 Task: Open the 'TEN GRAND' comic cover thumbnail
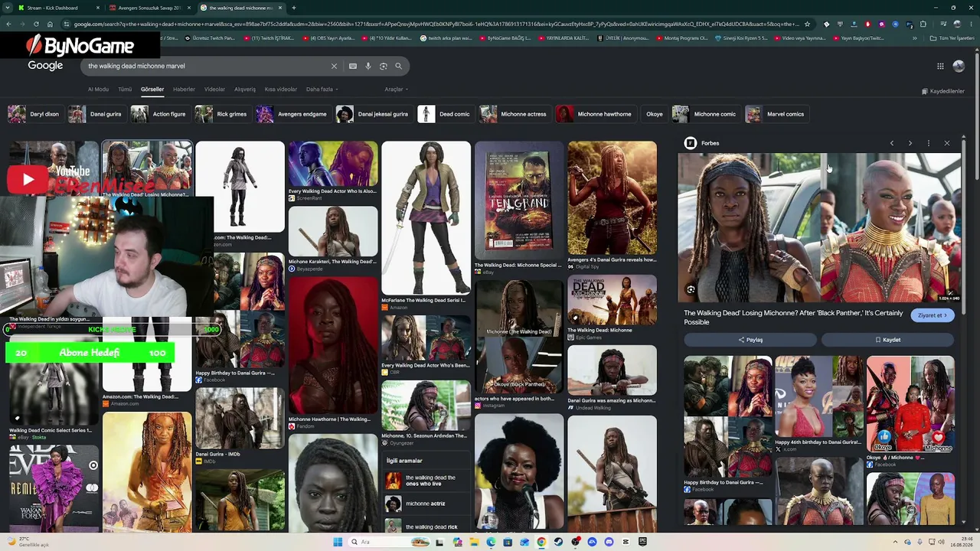coord(518,201)
